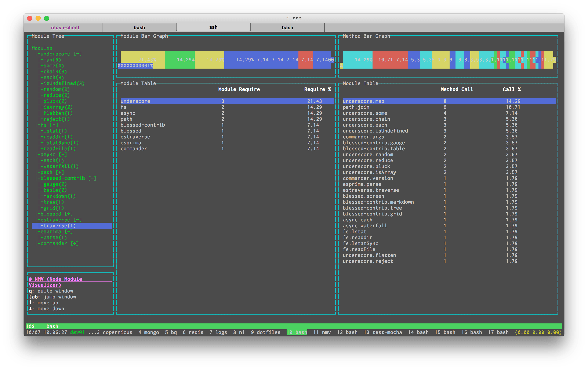Click the yellow minimize window button

tap(38, 18)
